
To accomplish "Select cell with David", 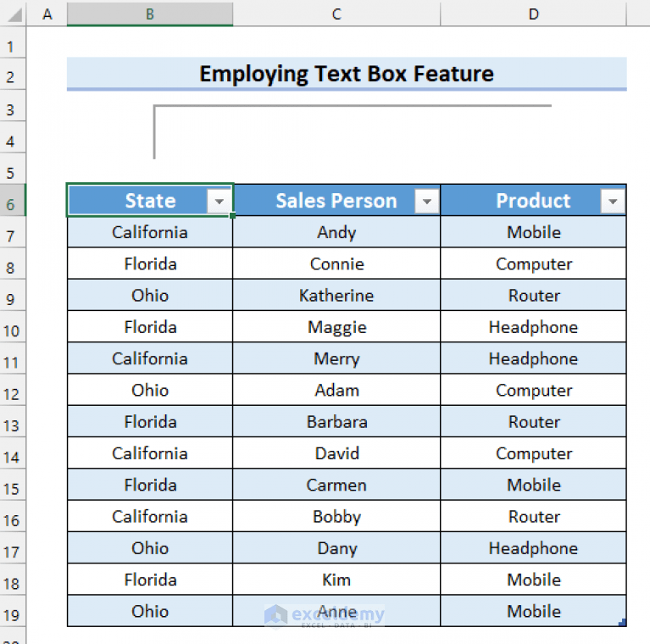I will pos(336,453).
